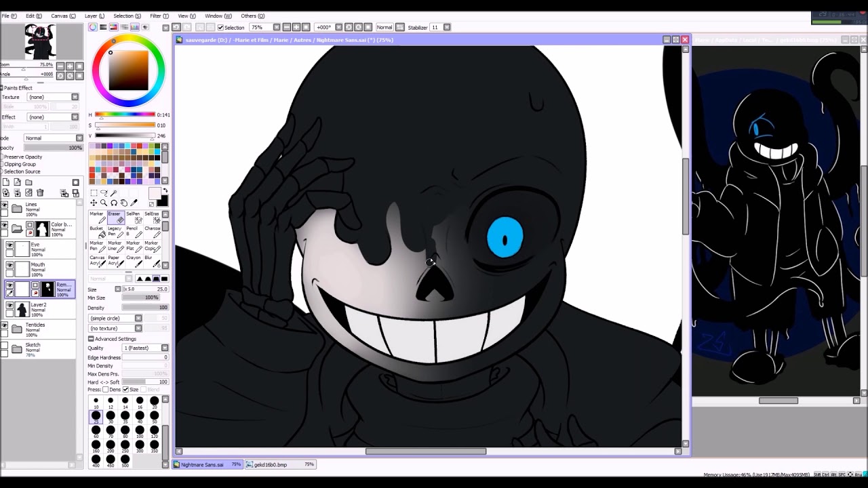Switch to the gekd16b0.bmp document tab
The image size is (868, 488).
[x=281, y=464]
